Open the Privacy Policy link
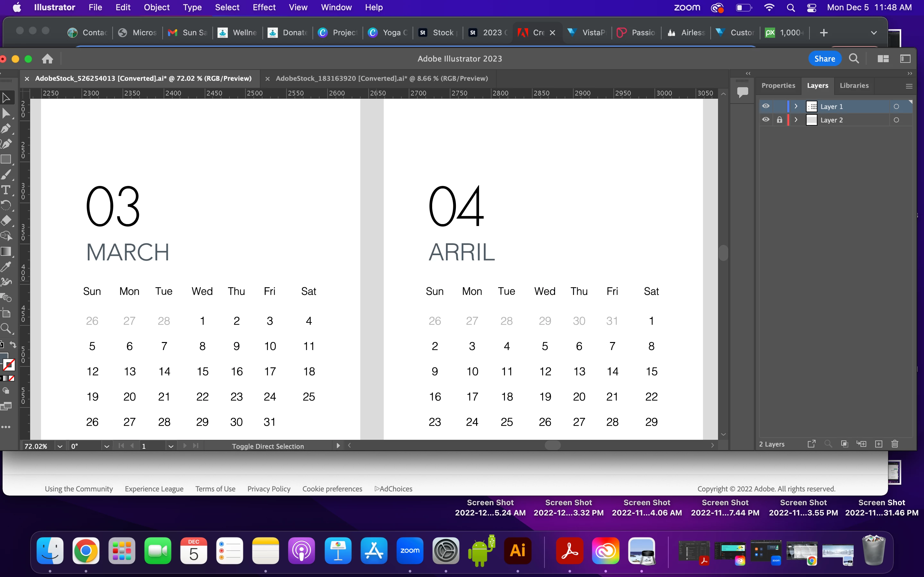 point(269,489)
